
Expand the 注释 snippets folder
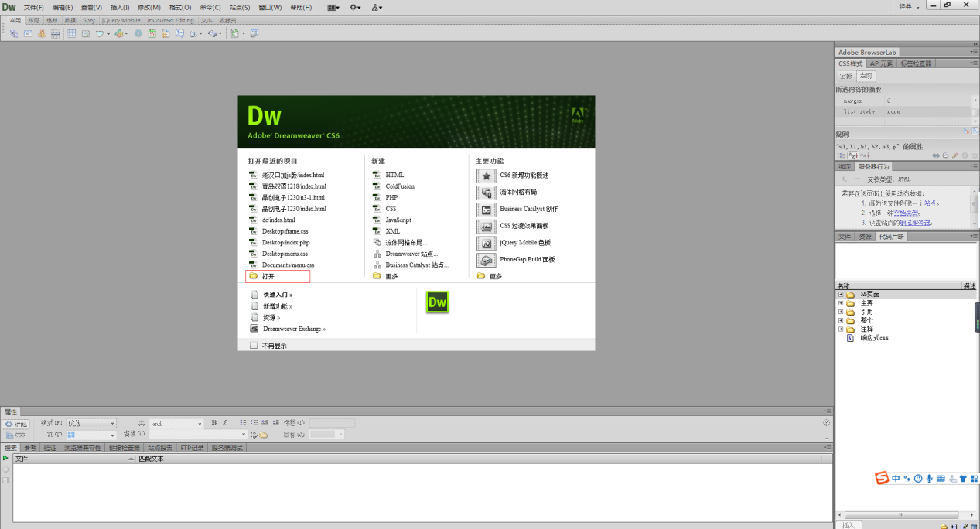click(841, 329)
